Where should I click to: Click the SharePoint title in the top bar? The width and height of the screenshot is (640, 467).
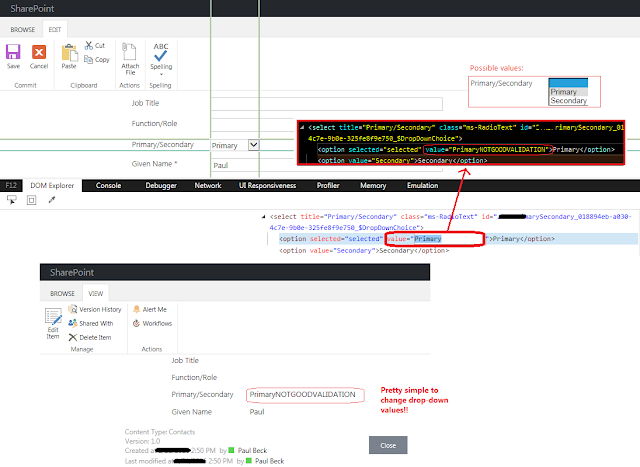point(32,9)
